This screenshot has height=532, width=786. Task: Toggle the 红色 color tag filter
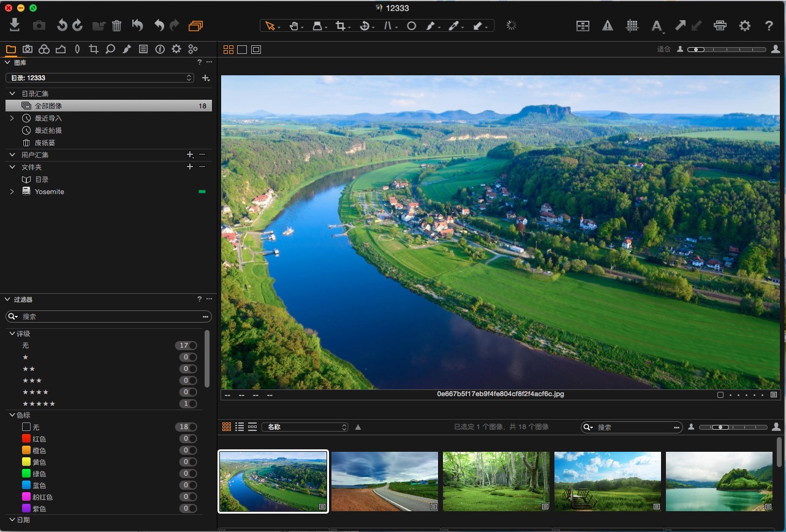click(x=192, y=439)
